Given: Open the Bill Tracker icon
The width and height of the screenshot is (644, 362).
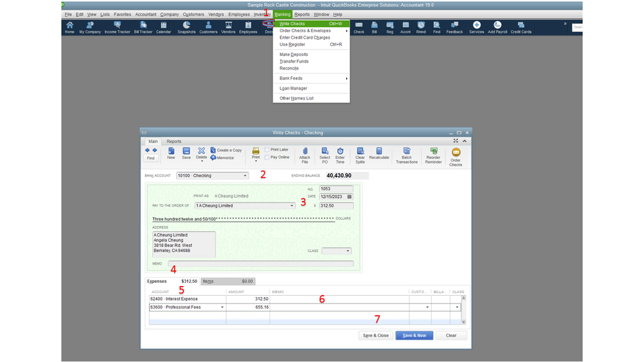Looking at the screenshot, I should pos(143,28).
